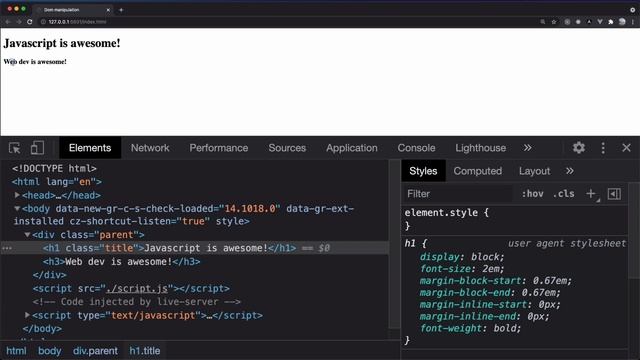The image size is (640, 360).
Task: Select the html lang en node
Action: pyautogui.click(x=57, y=182)
